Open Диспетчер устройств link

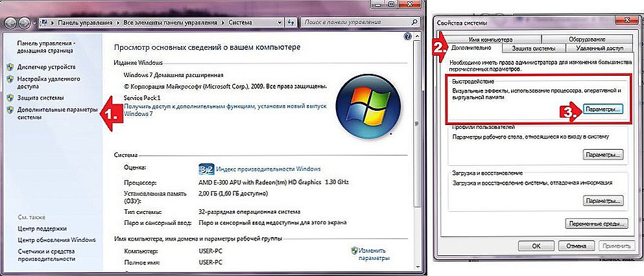(x=47, y=67)
